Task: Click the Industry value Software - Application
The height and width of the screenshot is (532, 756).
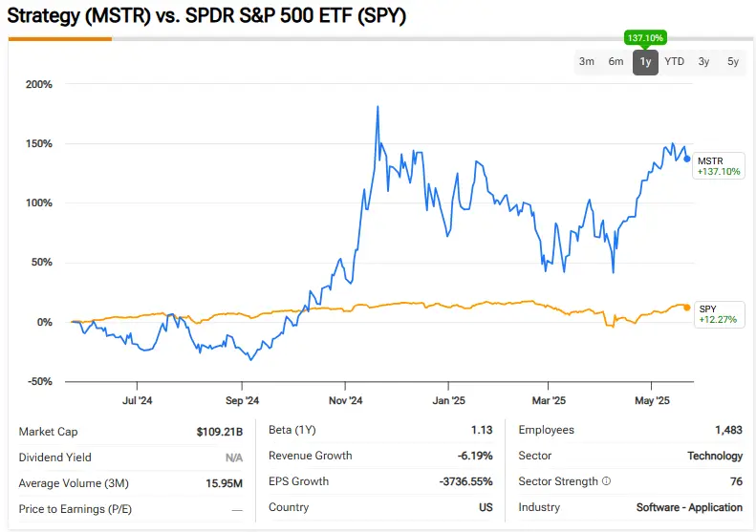Action: point(689,507)
